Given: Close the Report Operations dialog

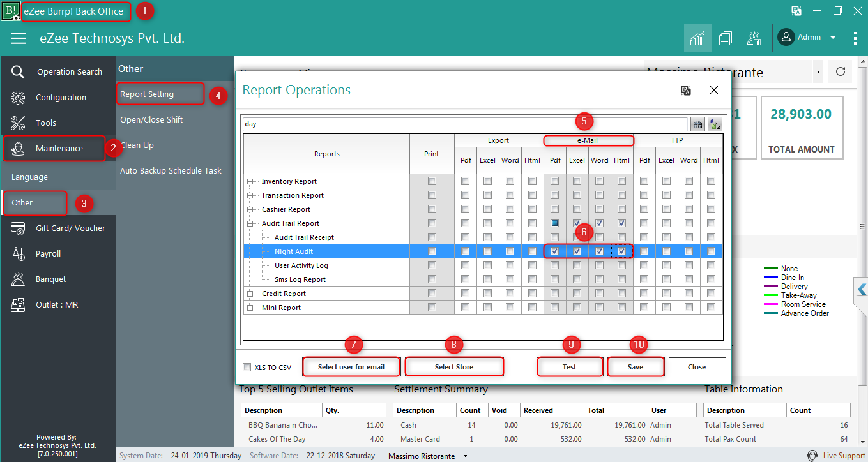Looking at the screenshot, I should [714, 90].
